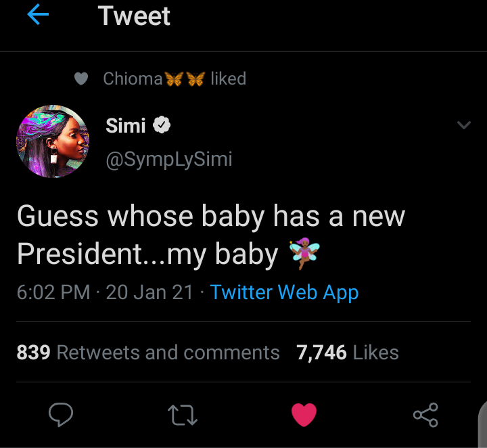Open the Twitter Web App source link

click(284, 292)
